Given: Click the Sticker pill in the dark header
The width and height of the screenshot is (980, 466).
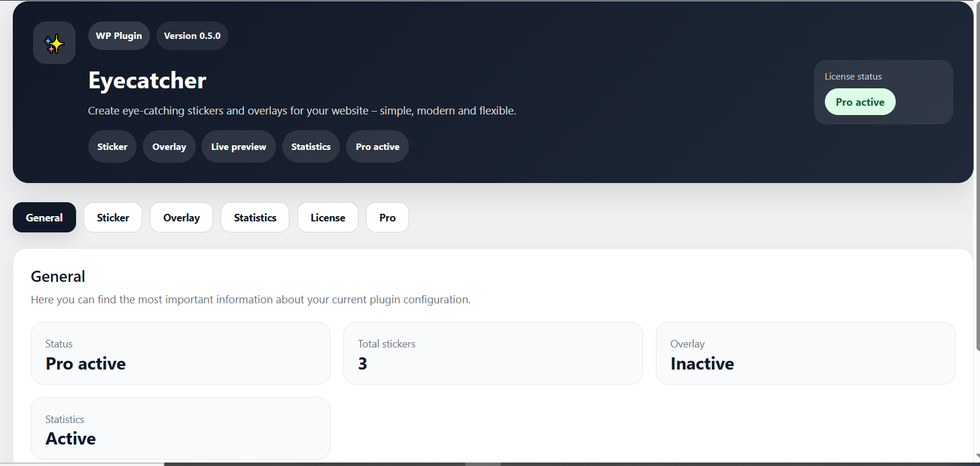Looking at the screenshot, I should (x=112, y=147).
